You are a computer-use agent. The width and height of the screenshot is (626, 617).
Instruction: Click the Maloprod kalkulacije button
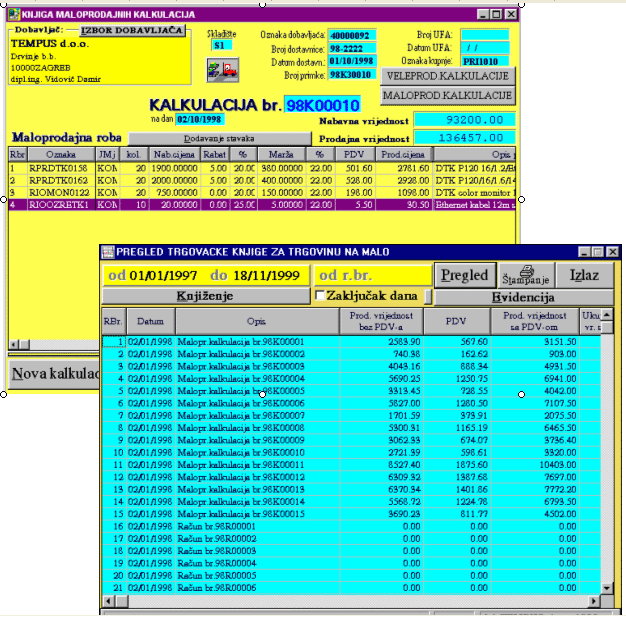tap(448, 96)
